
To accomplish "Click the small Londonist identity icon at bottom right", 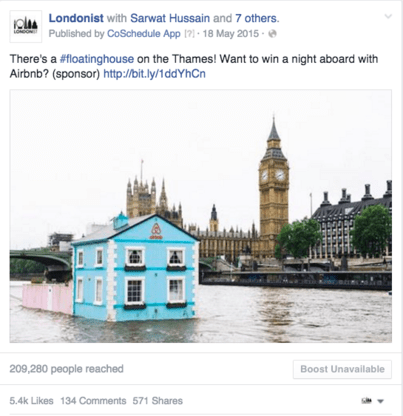I will pyautogui.click(x=367, y=401).
